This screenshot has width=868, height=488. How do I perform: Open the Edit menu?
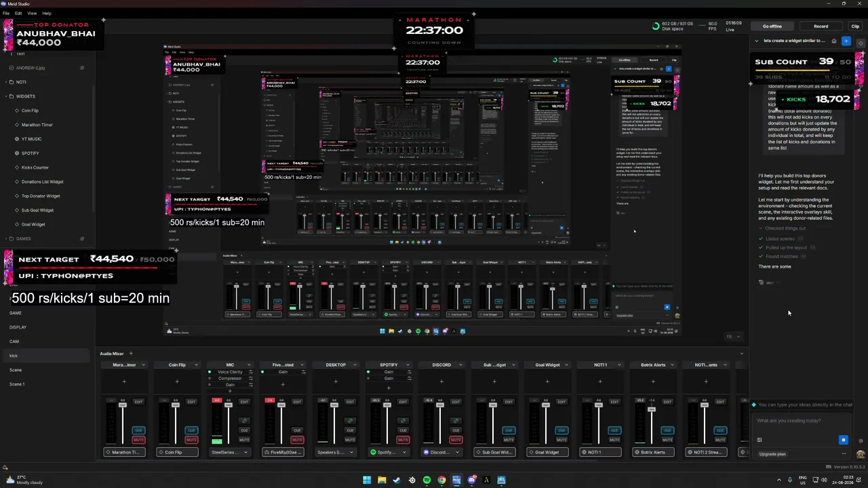pyautogui.click(x=18, y=13)
